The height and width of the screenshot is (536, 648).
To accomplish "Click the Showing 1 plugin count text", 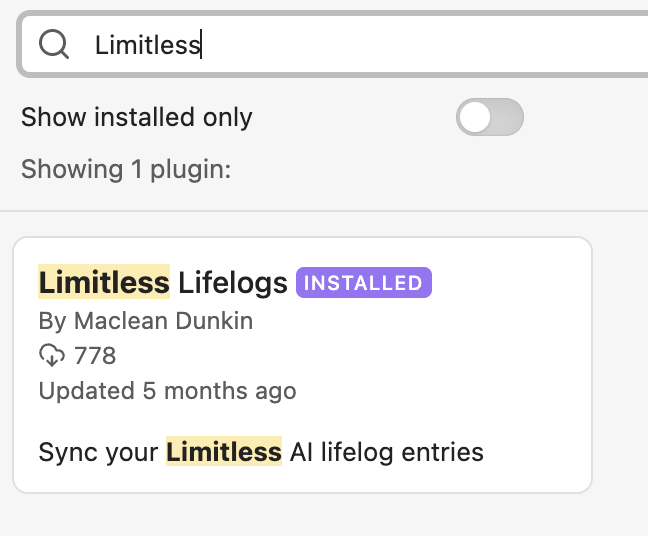I will pos(126,169).
